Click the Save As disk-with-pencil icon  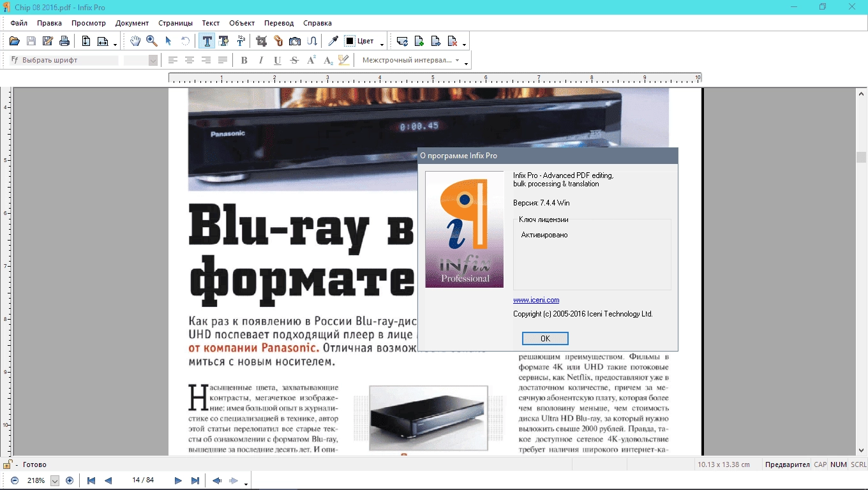tap(48, 41)
